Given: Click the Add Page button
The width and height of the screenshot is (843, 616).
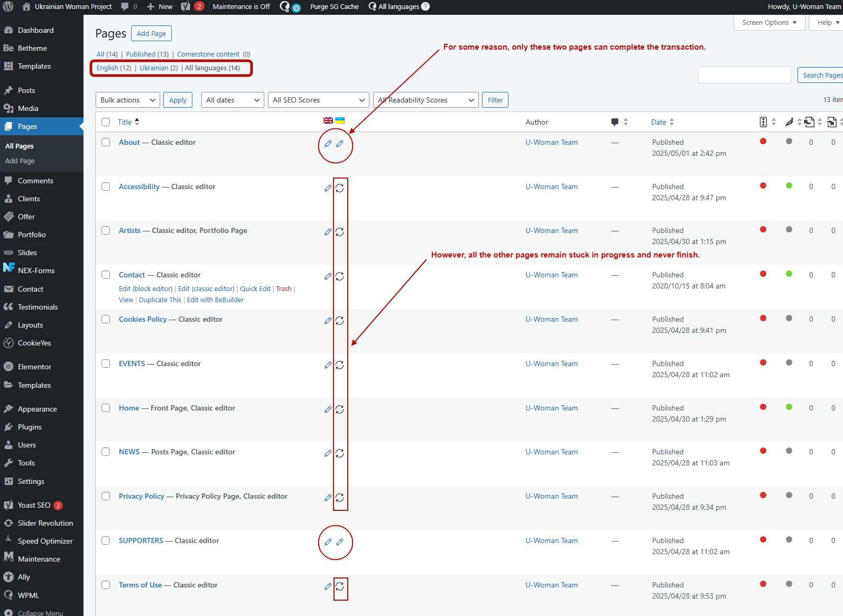Looking at the screenshot, I should [151, 33].
